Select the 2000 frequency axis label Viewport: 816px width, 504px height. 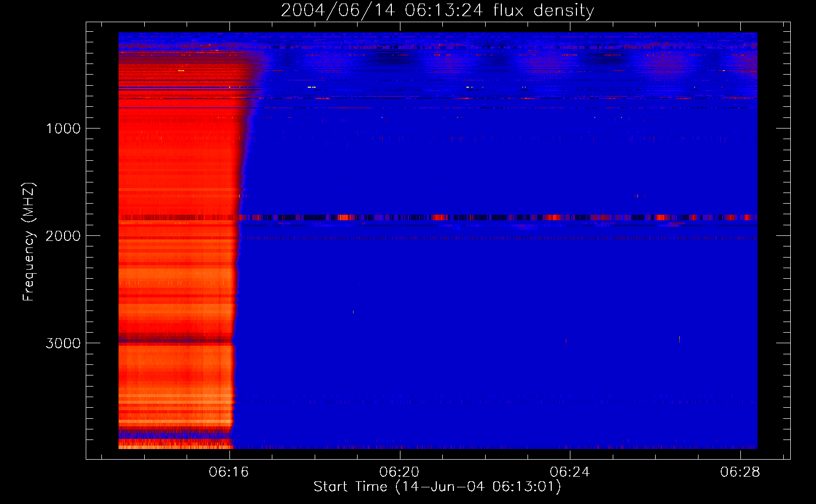pyautogui.click(x=63, y=236)
